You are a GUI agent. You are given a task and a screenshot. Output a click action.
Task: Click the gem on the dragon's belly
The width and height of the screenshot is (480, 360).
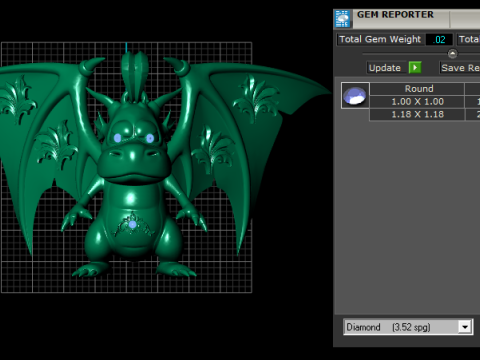(x=132, y=225)
